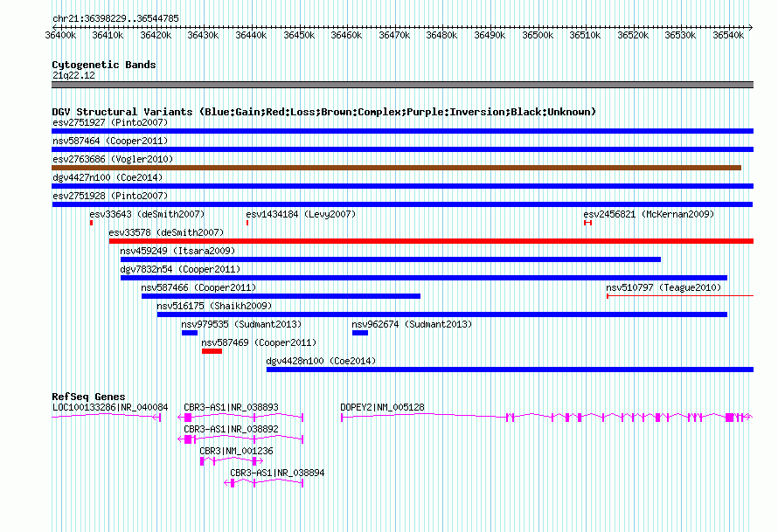Select the dgv4428n100 (Coe2014) blue bar
The height and width of the screenshot is (532, 778).
coord(510,370)
